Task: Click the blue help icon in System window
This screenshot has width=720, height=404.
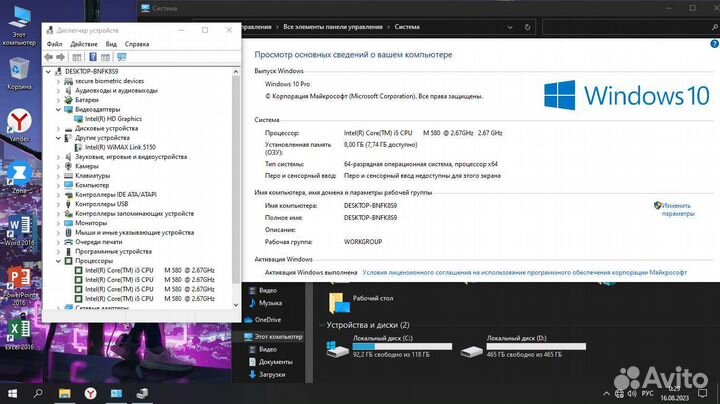Action: pyautogui.click(x=714, y=44)
